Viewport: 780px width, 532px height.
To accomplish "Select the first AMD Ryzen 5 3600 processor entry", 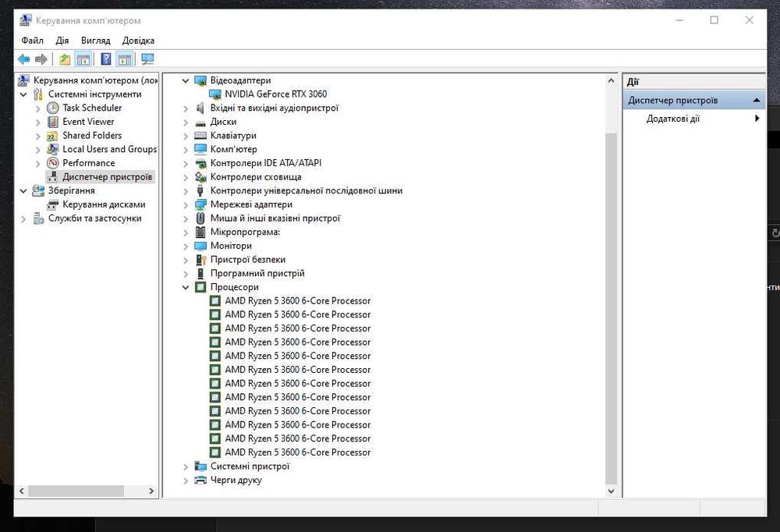I will [x=297, y=301].
